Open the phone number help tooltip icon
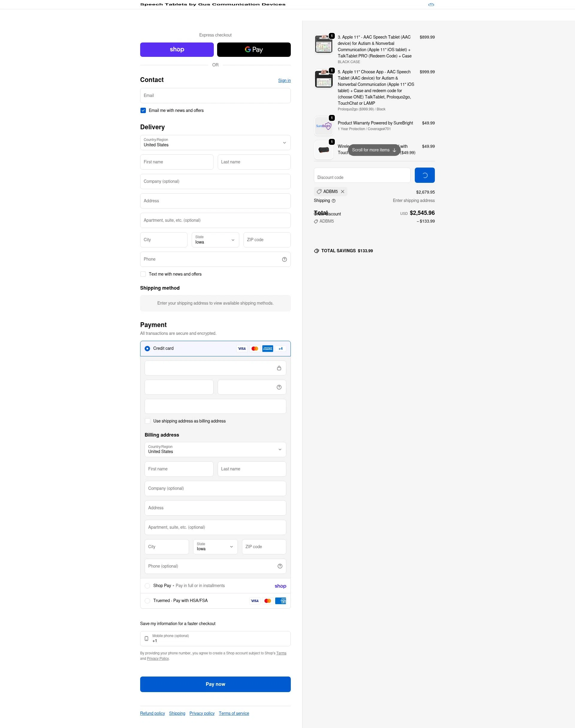This screenshot has width=575, height=728. pos(284,259)
